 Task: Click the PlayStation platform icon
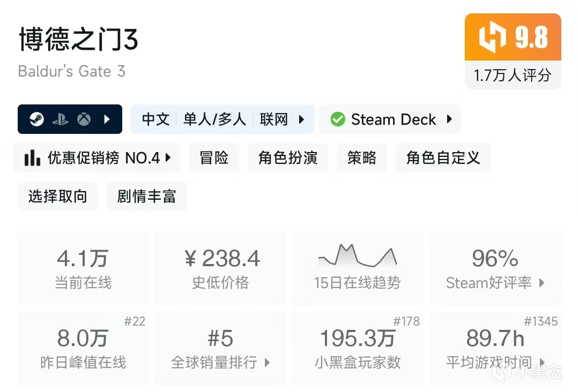click(x=60, y=119)
